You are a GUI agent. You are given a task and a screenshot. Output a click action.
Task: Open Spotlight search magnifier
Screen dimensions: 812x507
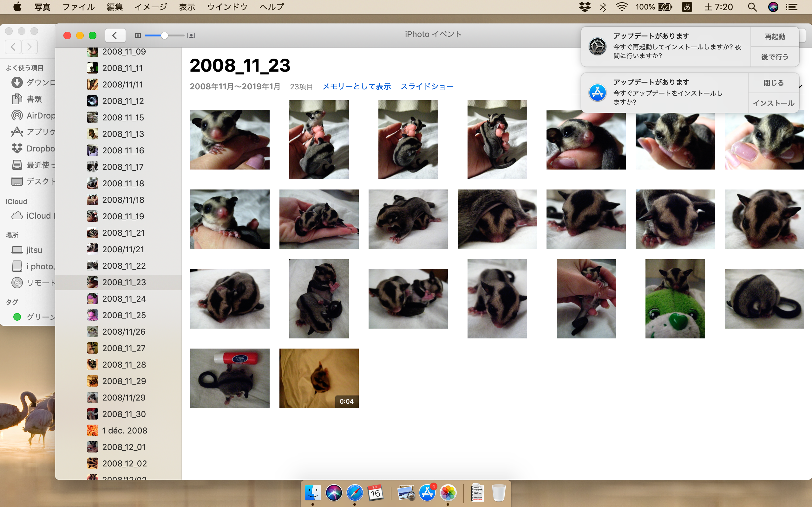[752, 7]
